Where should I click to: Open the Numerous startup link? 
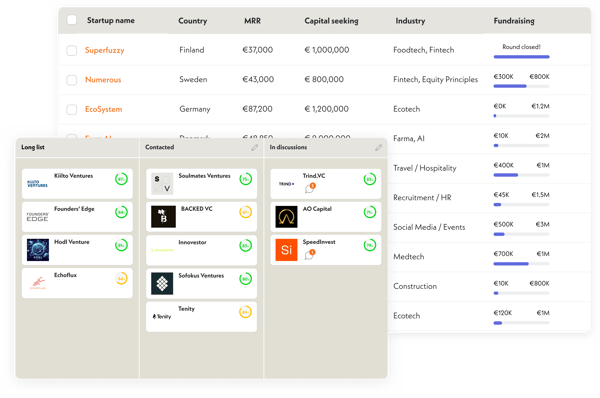(103, 80)
